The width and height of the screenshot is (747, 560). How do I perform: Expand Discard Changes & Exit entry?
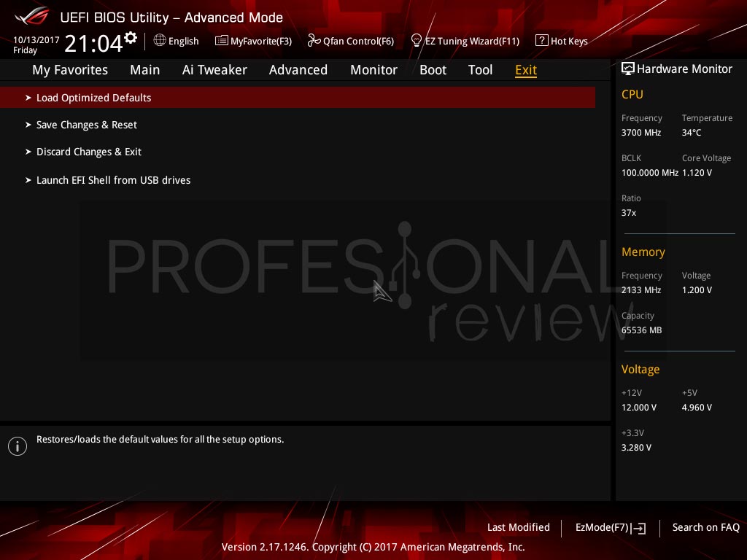pos(83,152)
